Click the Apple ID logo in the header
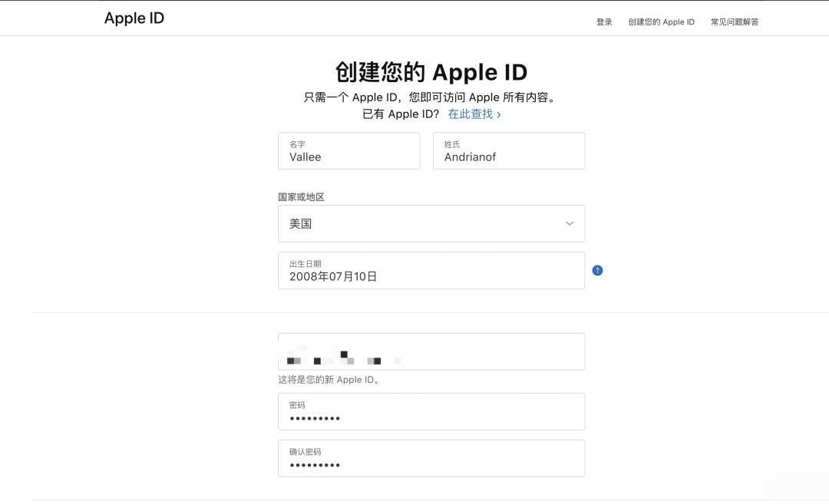Viewport: 829px width, 504px height. coord(134,18)
